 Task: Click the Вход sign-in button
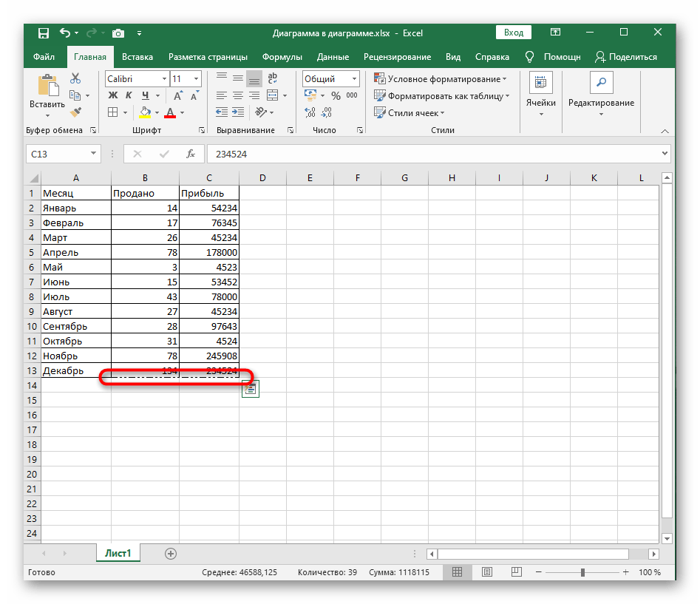pos(514,33)
